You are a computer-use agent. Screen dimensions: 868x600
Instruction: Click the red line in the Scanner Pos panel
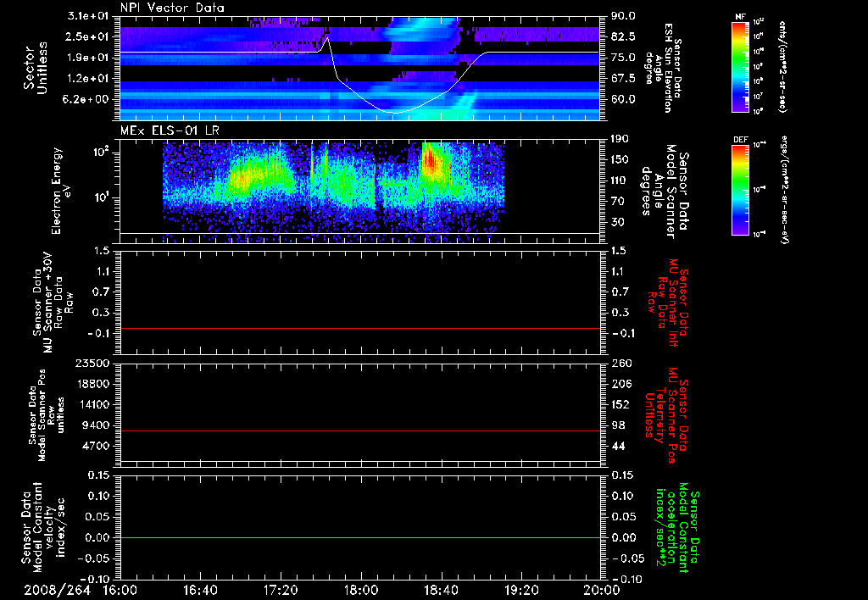(x=360, y=431)
